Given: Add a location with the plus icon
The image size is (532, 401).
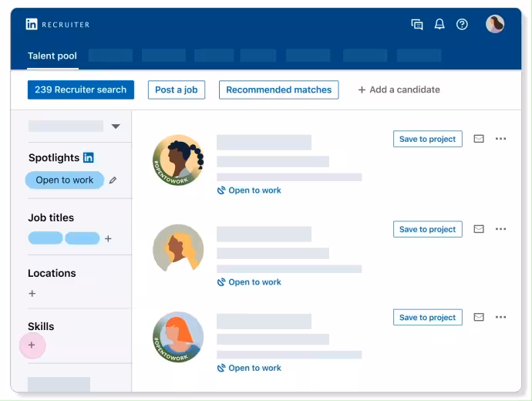Looking at the screenshot, I should (32, 294).
